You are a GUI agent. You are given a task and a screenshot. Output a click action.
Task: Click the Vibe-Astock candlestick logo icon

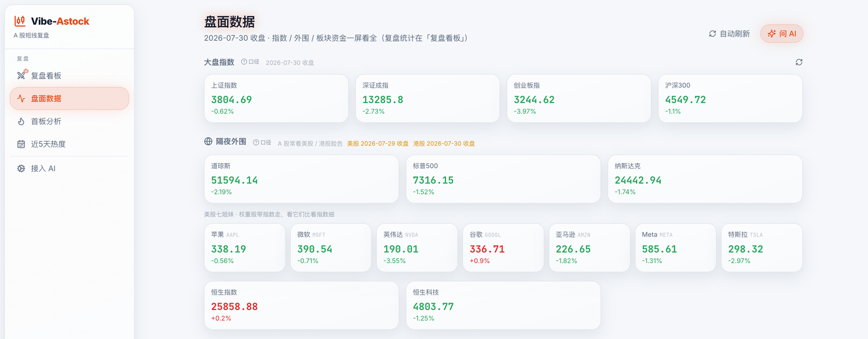click(20, 21)
